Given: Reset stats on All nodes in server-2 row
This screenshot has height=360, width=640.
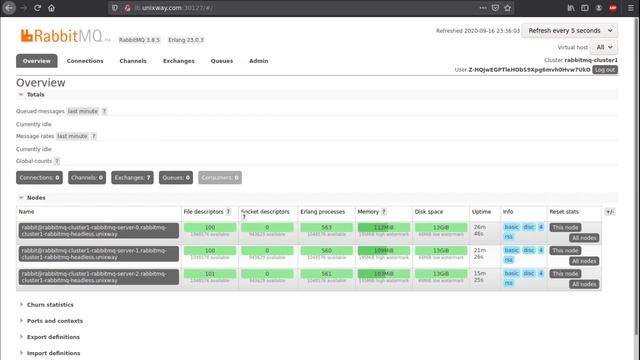Looking at the screenshot, I should coord(584,284).
